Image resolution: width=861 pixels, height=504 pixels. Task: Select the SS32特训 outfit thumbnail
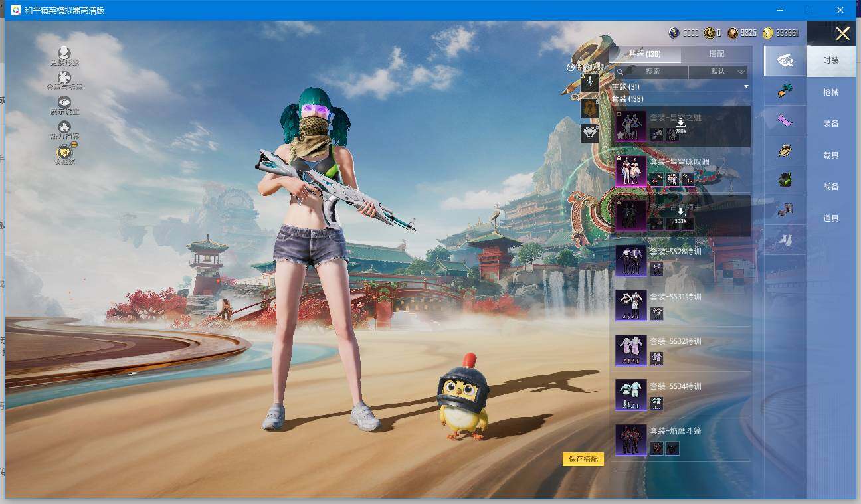630,350
